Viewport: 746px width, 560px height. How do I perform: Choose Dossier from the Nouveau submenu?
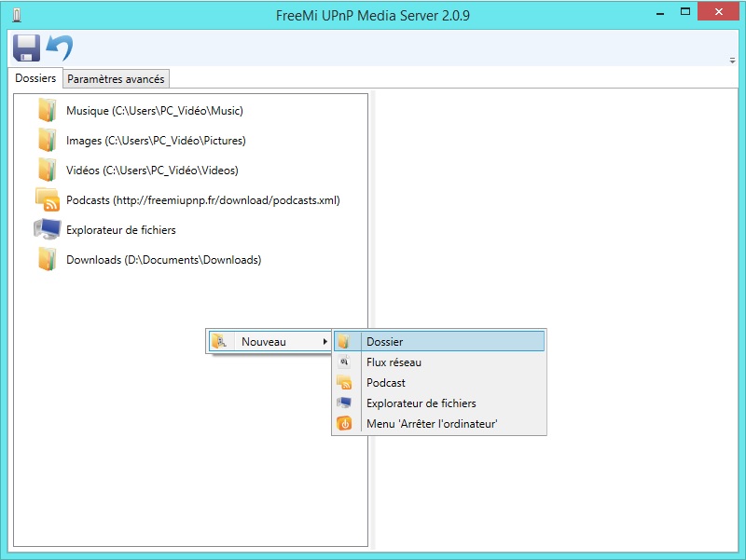(384, 342)
